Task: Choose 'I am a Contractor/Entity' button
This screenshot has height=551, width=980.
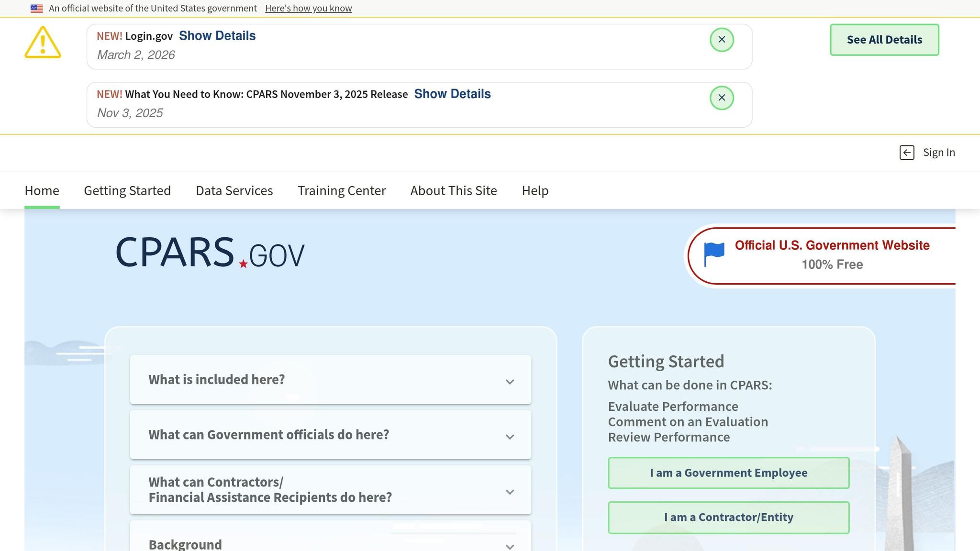Action: point(728,518)
